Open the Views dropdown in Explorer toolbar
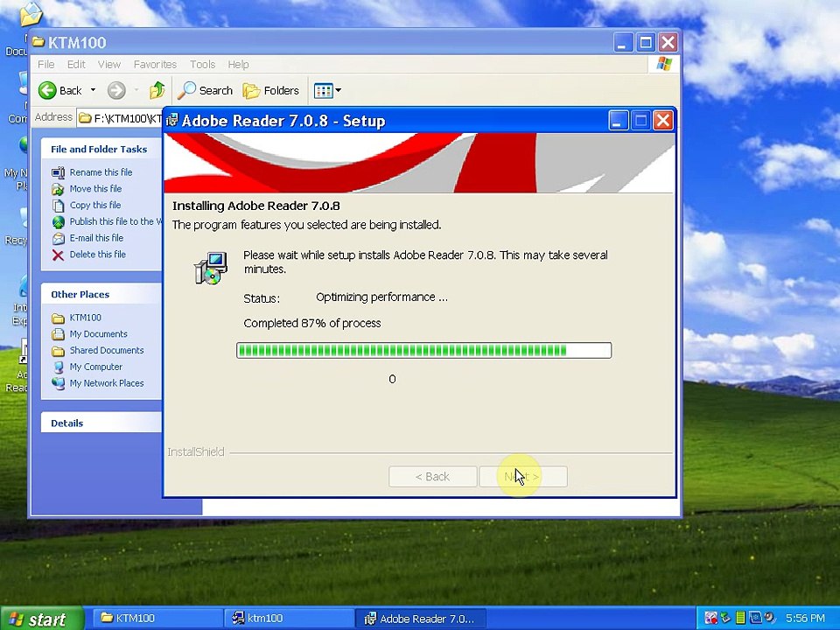The image size is (840, 630). click(x=327, y=90)
